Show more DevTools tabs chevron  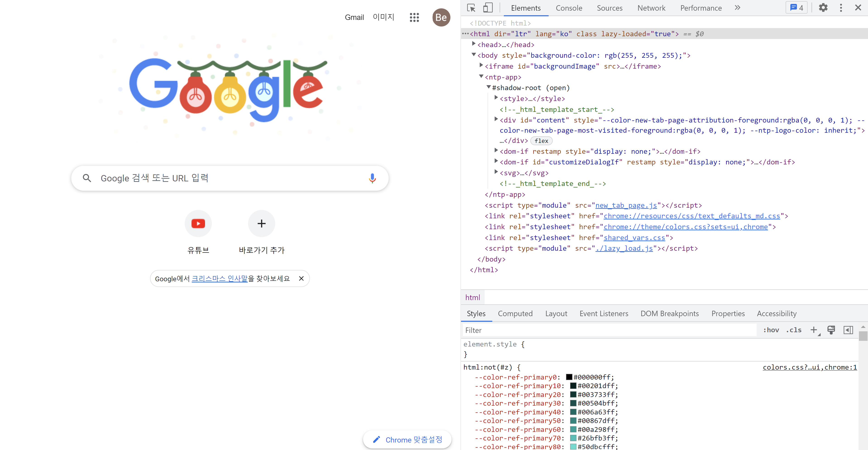pos(737,8)
